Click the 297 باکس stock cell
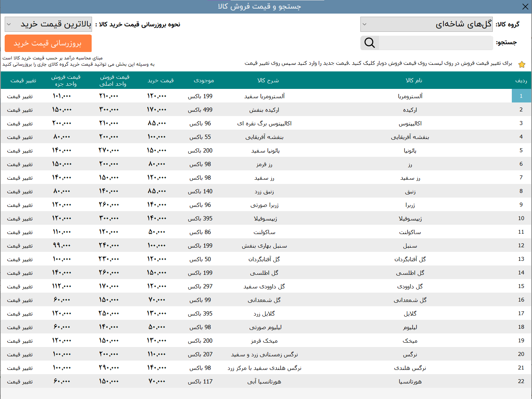Screen dimensions: 532x399 pos(200,286)
